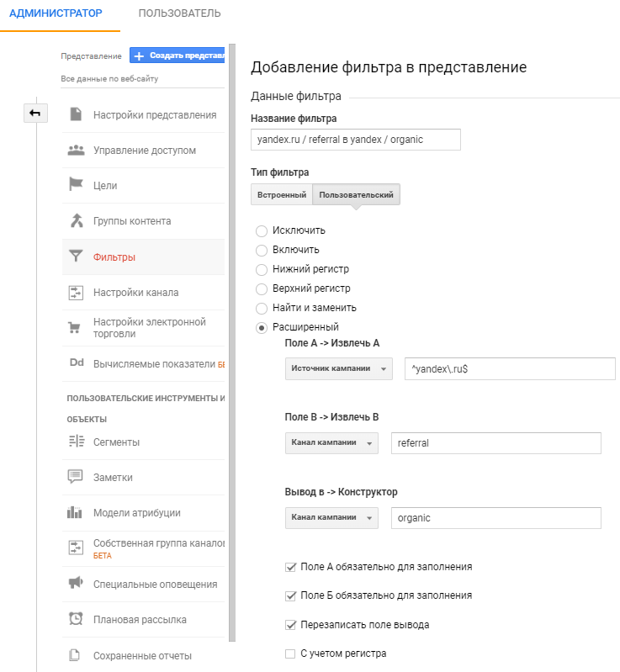Select the Найти и заменить radio option

[262, 308]
